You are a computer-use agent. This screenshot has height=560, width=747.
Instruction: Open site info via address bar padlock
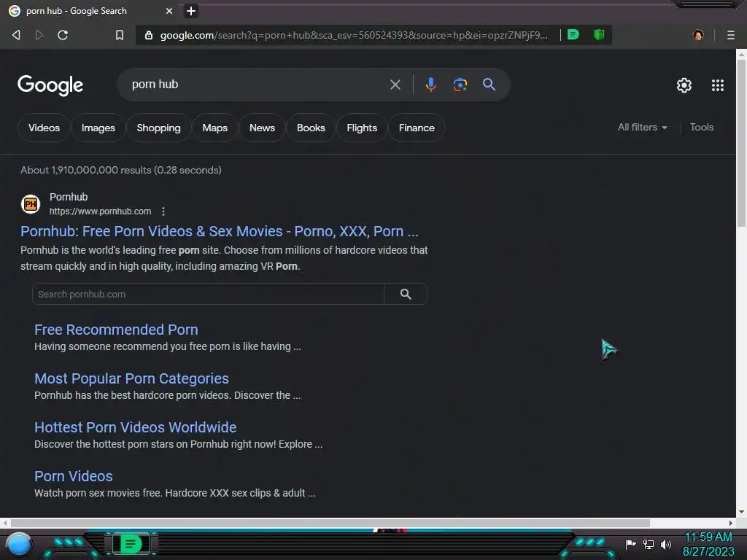[149, 35]
